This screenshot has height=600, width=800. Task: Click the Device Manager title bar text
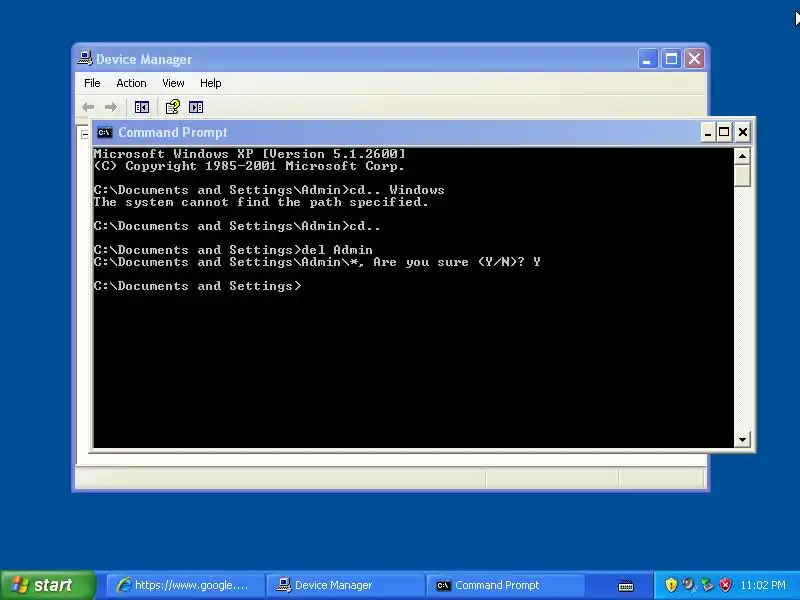(144, 59)
